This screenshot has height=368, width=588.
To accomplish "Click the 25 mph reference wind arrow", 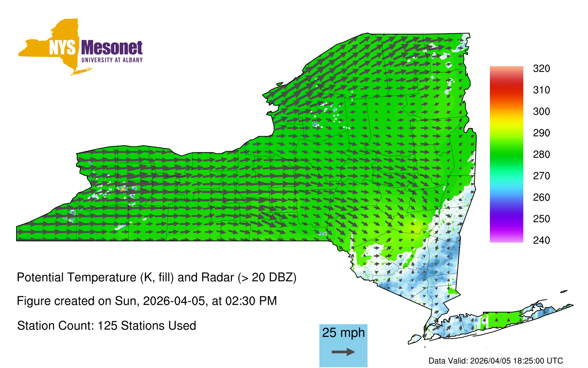I will (343, 352).
